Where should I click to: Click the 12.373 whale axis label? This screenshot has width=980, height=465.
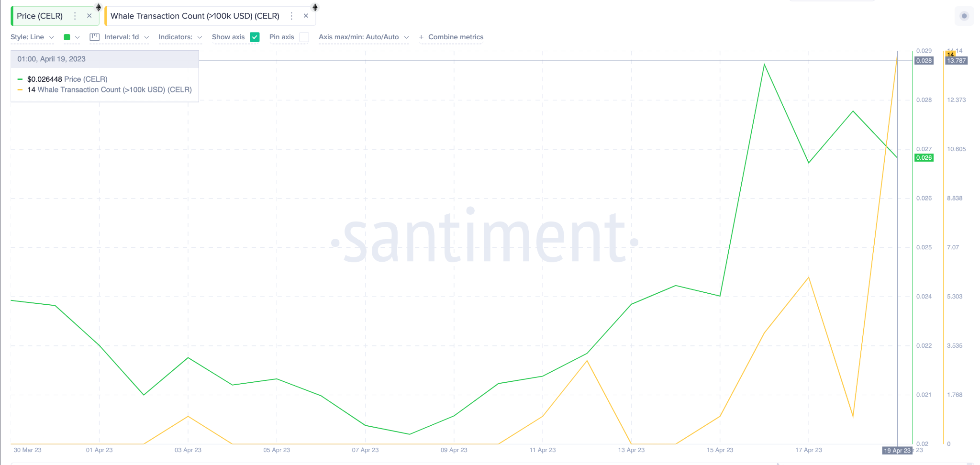point(957,100)
